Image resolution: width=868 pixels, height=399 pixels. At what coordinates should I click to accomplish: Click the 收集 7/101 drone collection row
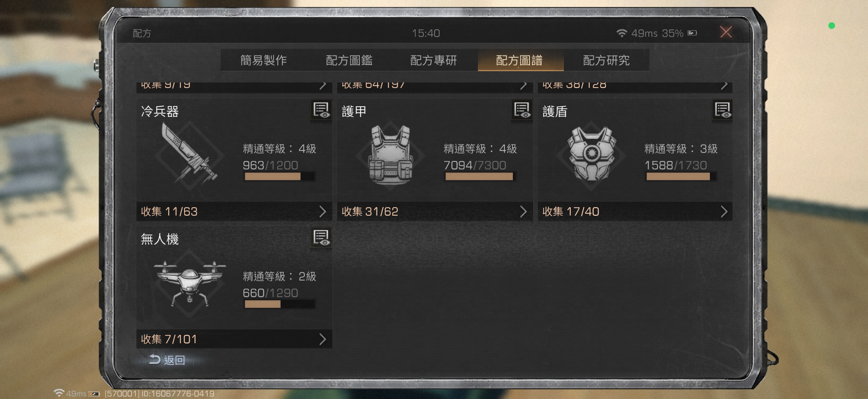(234, 339)
